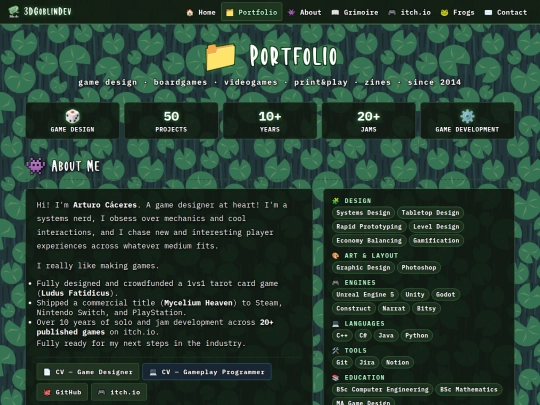This screenshot has height=405, width=540.
Task: Click the Arturo Cáceres name text
Action: click(105, 205)
